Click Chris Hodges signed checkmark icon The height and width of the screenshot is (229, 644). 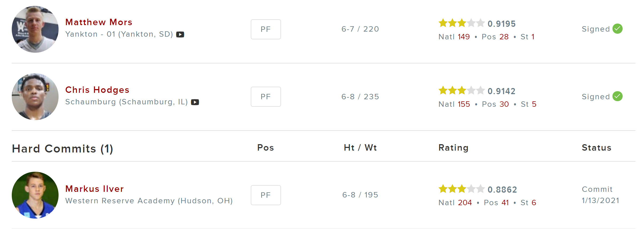618,96
